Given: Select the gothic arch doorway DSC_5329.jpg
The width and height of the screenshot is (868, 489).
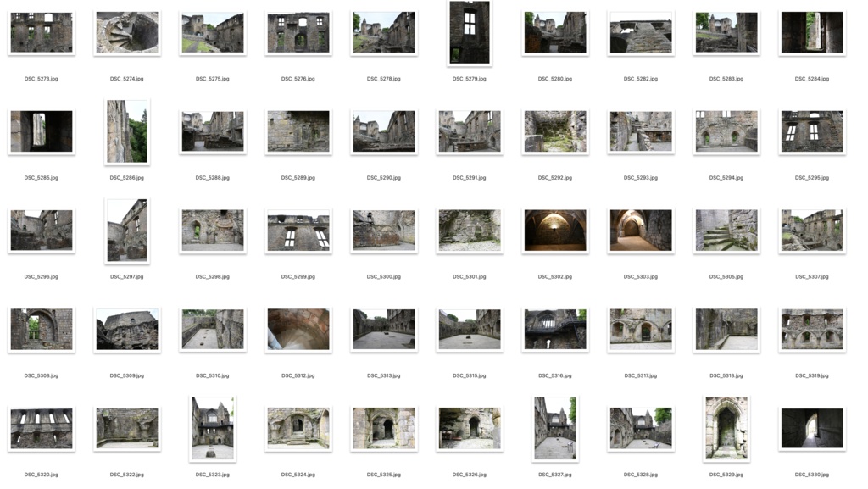Looking at the screenshot, I should (x=727, y=427).
